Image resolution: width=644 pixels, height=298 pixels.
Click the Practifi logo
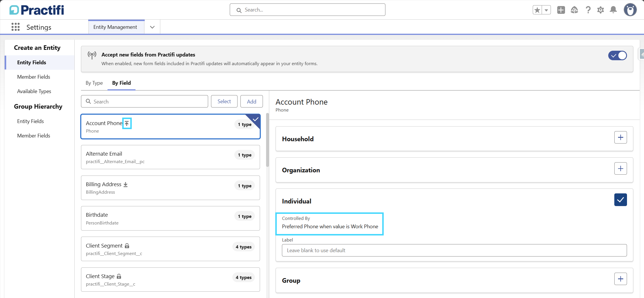tap(37, 10)
